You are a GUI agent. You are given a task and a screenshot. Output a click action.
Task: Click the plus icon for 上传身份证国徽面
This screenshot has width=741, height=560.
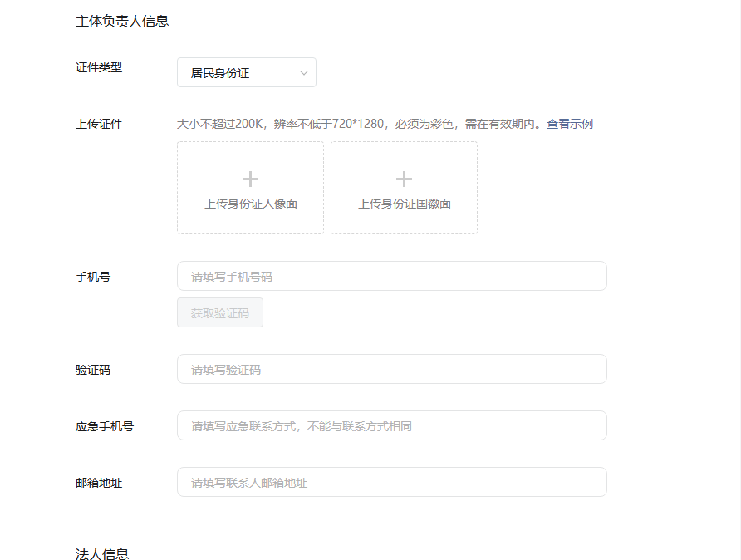click(404, 179)
